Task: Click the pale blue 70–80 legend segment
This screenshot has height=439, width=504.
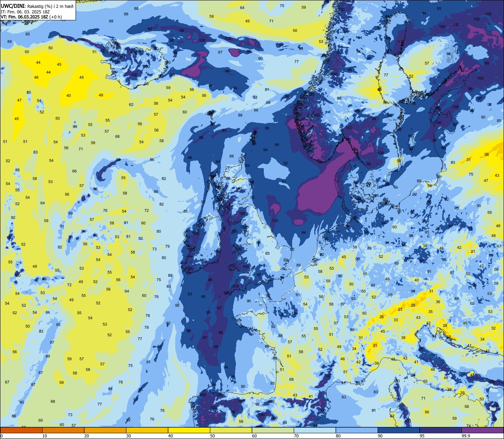Action: tap(315, 430)
